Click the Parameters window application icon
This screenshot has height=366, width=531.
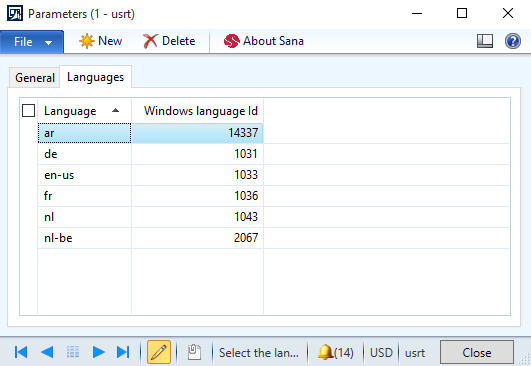pos(15,14)
